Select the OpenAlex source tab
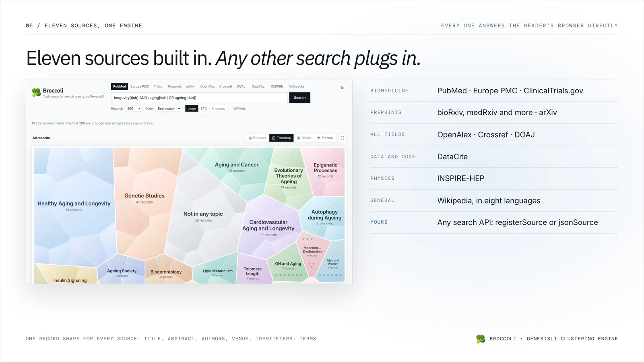The image size is (644, 362). [x=207, y=86]
